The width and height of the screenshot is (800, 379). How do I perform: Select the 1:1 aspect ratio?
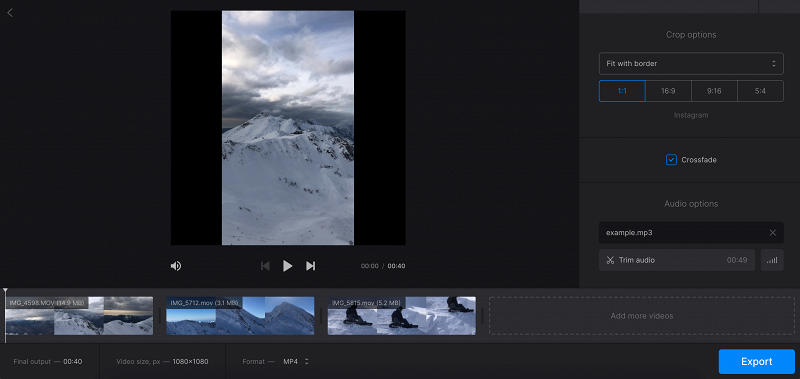point(622,91)
